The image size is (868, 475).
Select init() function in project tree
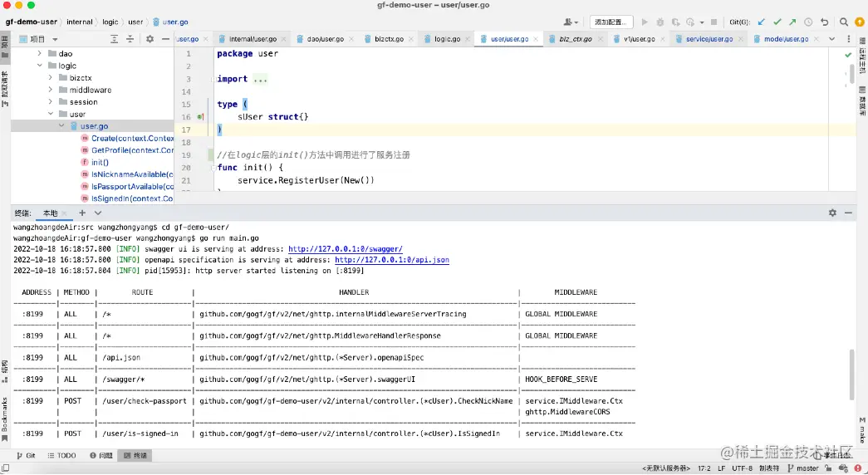(x=95, y=162)
